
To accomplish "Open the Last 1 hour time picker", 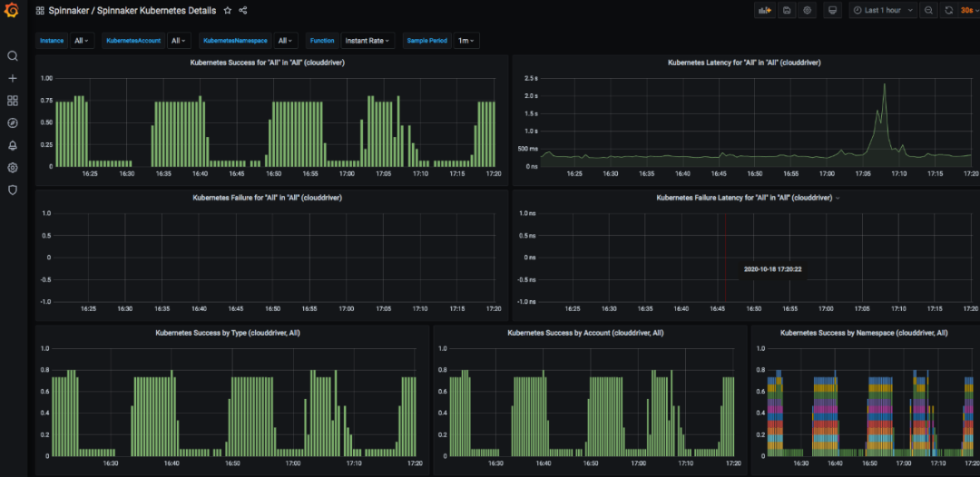I will (x=882, y=11).
